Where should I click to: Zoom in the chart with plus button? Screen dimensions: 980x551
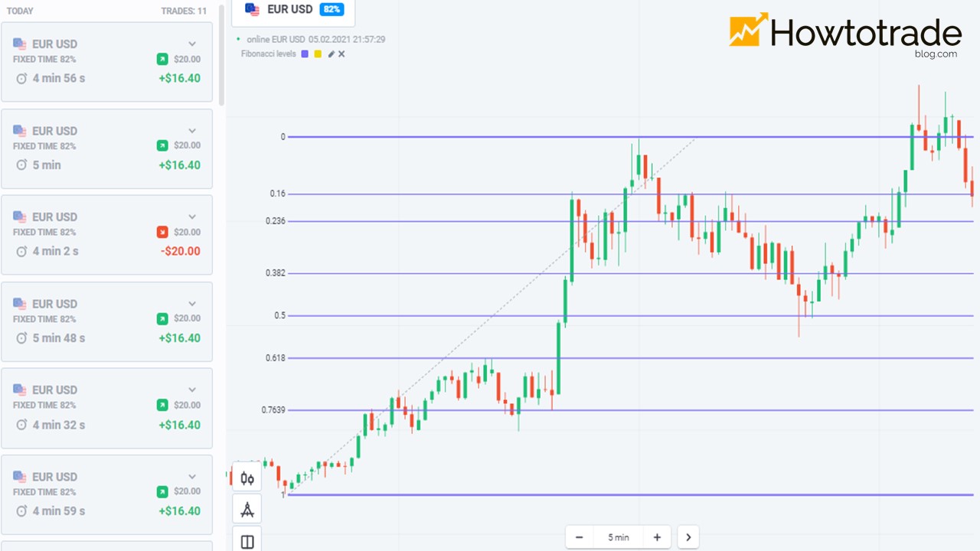(657, 537)
